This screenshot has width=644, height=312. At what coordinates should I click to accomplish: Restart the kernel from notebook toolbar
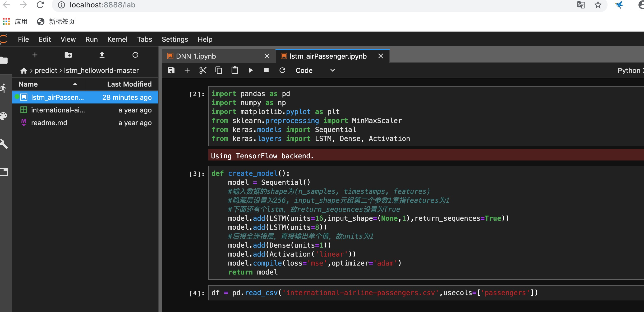click(x=282, y=70)
